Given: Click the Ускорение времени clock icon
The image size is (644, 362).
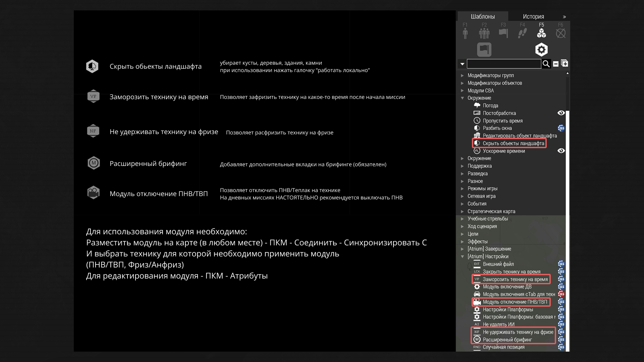Looking at the screenshot, I should pyautogui.click(x=477, y=151).
